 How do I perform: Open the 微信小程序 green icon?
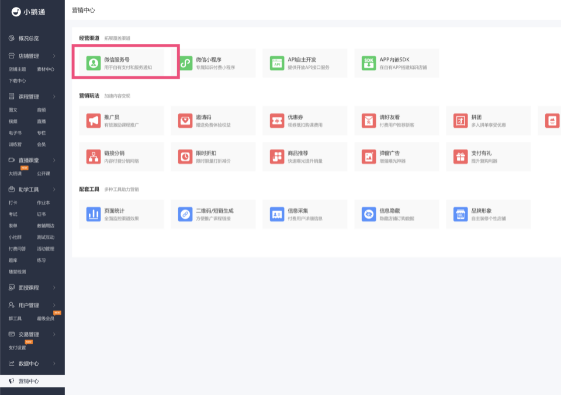pos(185,63)
